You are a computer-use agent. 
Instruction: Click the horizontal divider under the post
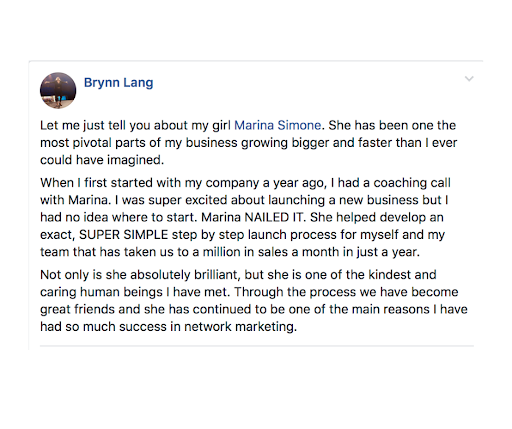pyautogui.click(x=257, y=346)
